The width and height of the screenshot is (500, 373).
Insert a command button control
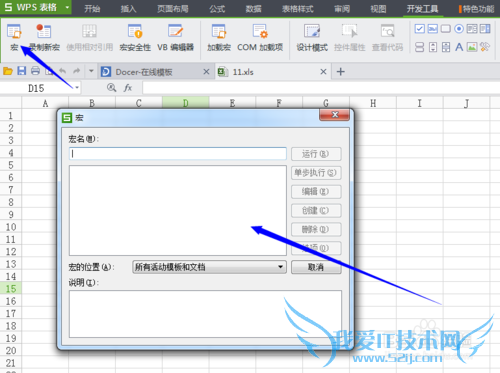[446, 29]
